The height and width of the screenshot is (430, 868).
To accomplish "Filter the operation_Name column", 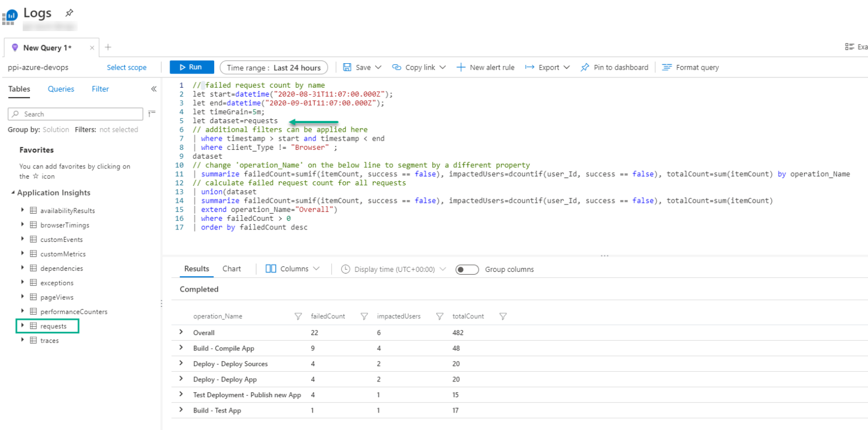I will coord(298,316).
